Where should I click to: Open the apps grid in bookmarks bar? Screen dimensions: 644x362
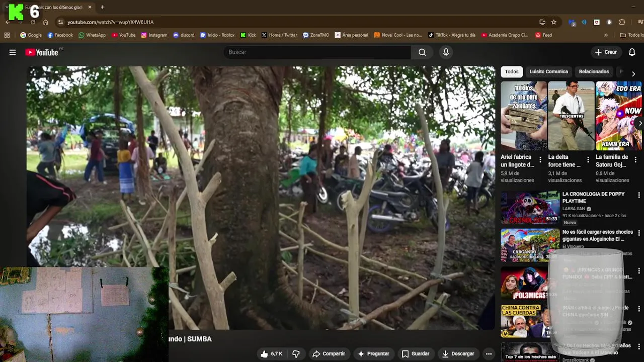point(7,35)
